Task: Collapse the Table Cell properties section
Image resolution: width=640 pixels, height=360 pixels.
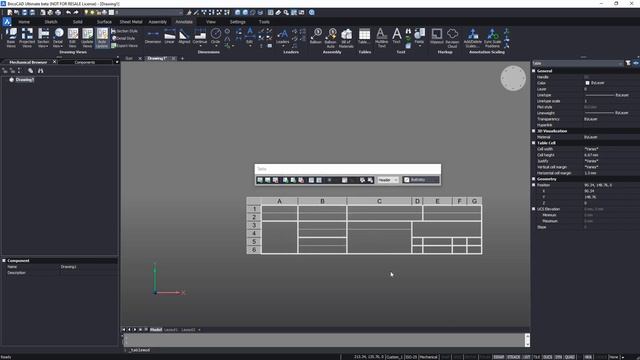Action: click(x=533, y=143)
